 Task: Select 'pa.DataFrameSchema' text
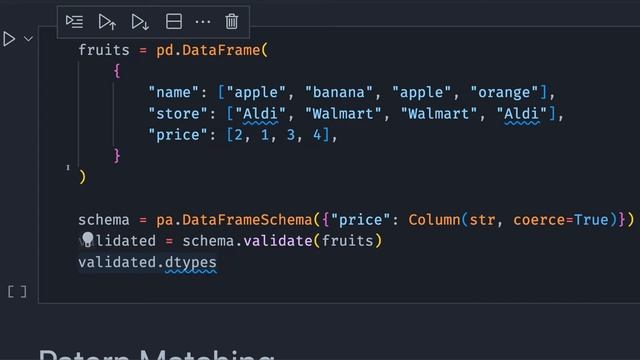coord(234,220)
